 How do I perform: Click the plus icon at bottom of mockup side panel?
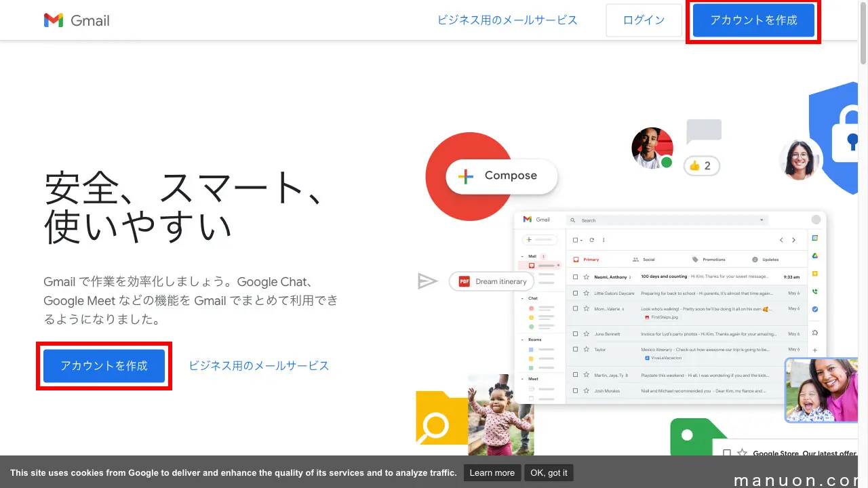coord(815,350)
